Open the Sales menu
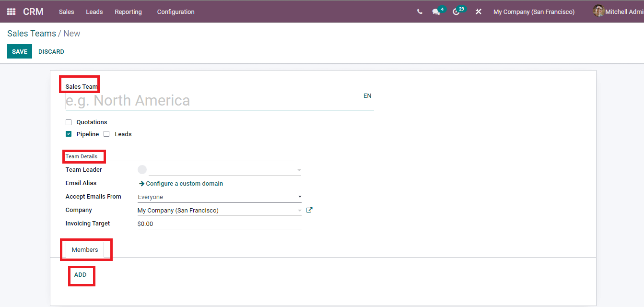This screenshot has height=307, width=644. pos(67,12)
